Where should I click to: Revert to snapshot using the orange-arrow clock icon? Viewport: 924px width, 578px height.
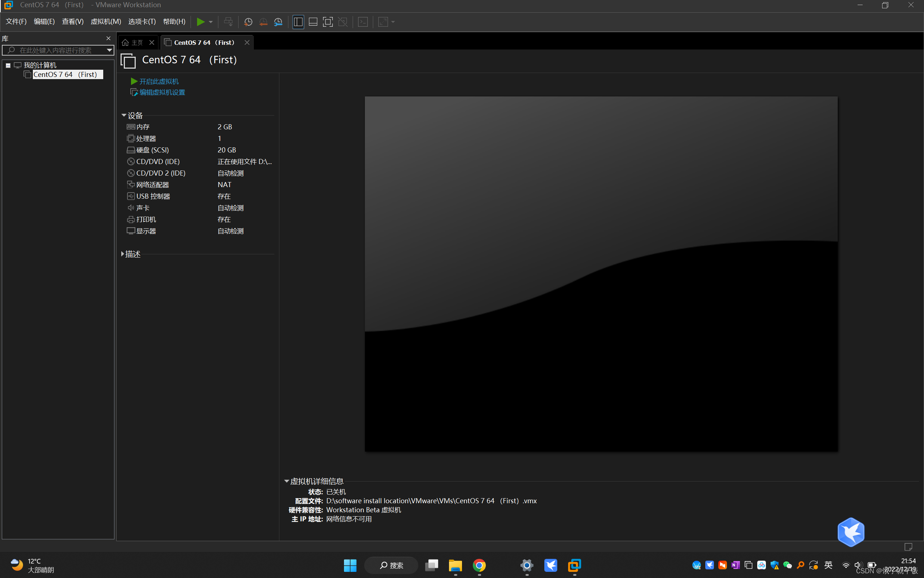click(x=263, y=22)
